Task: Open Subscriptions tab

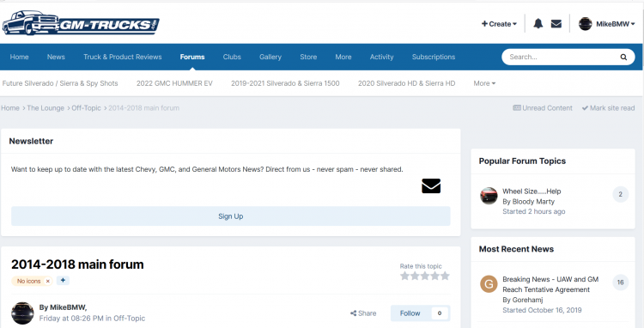Action: (x=434, y=57)
